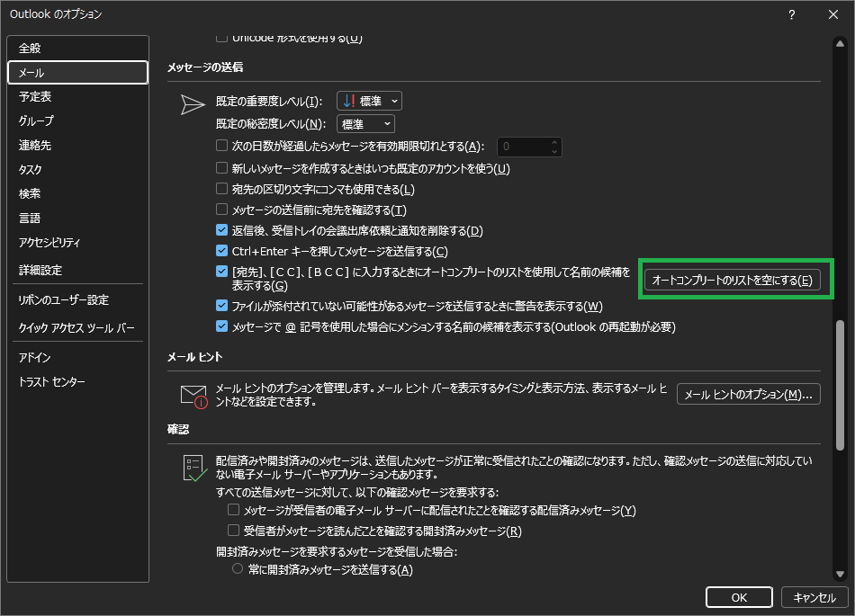855x616 pixels.
Task: Click the Mail Hints envelope icon
Action: pyautogui.click(x=194, y=396)
